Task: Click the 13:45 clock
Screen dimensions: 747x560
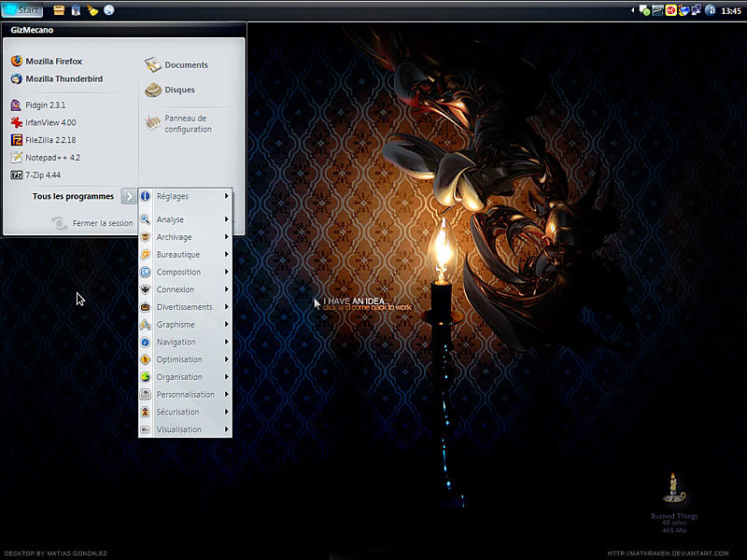Action: tap(731, 11)
